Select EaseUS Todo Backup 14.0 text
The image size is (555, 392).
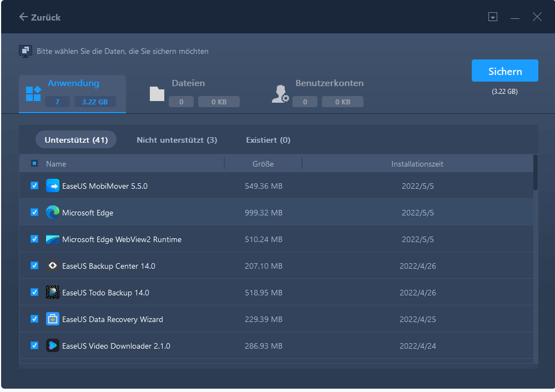pyautogui.click(x=105, y=293)
